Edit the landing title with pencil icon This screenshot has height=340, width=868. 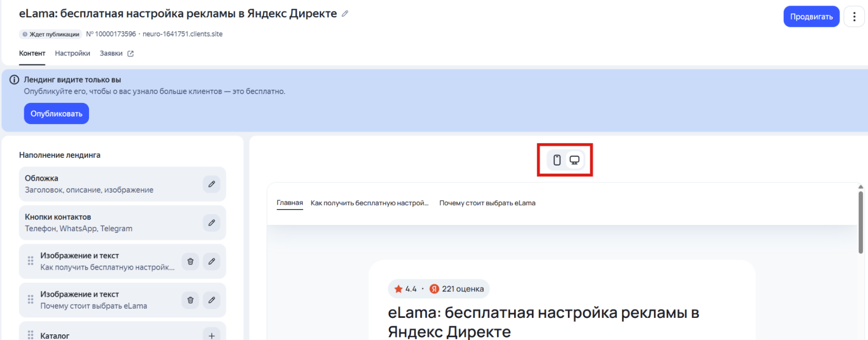pyautogui.click(x=345, y=14)
